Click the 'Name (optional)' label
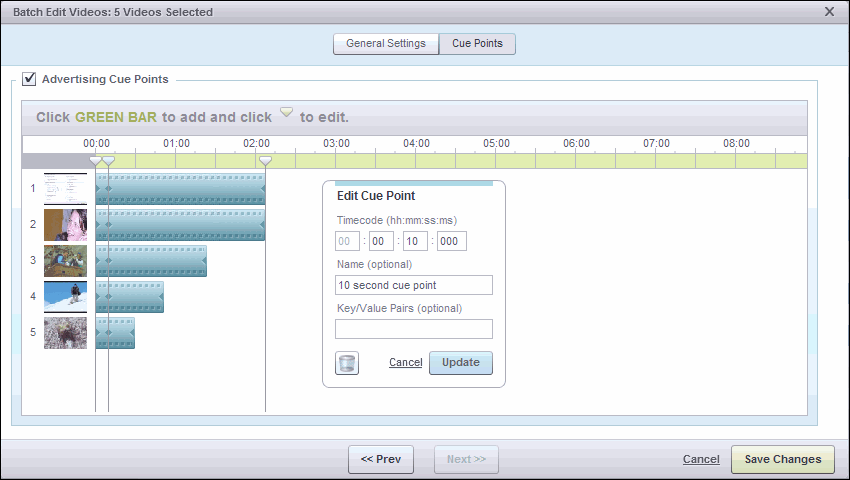850x480 pixels. (375, 264)
